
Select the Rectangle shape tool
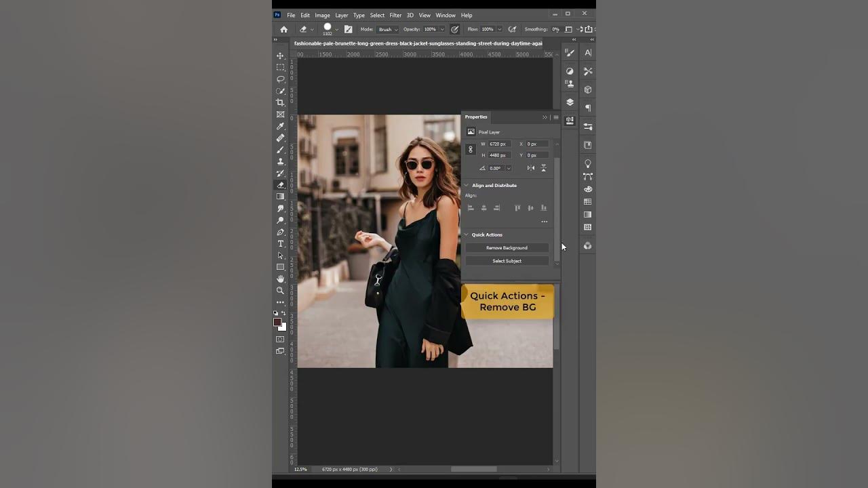(x=280, y=267)
